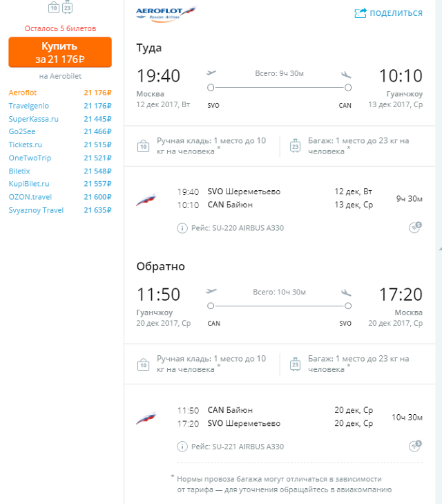Click the paid Wi-Fi icon for SU-220
Screen dimensions: 442x504
(415, 227)
